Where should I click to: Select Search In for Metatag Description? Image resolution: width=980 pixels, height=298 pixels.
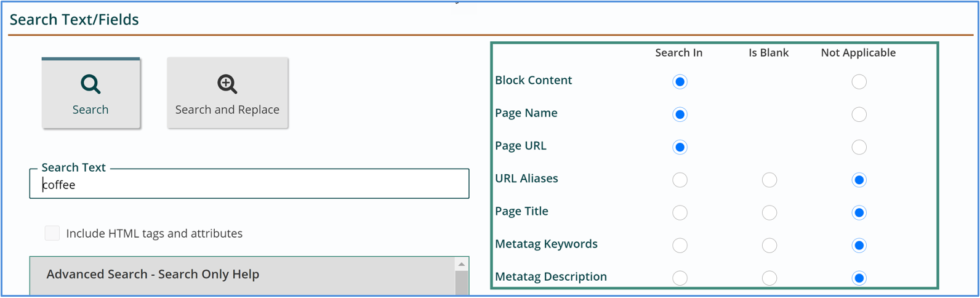point(680,278)
